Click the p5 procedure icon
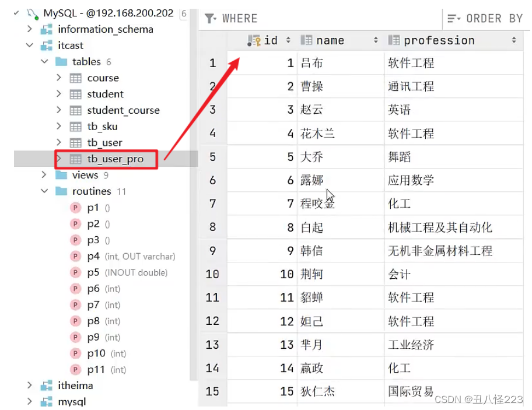Screen dimensions: 532x410 click(x=76, y=272)
